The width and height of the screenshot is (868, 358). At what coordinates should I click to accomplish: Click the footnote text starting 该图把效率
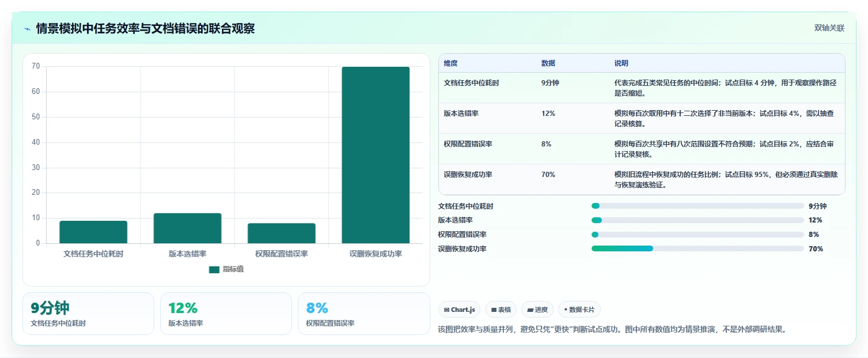pyautogui.click(x=612, y=330)
